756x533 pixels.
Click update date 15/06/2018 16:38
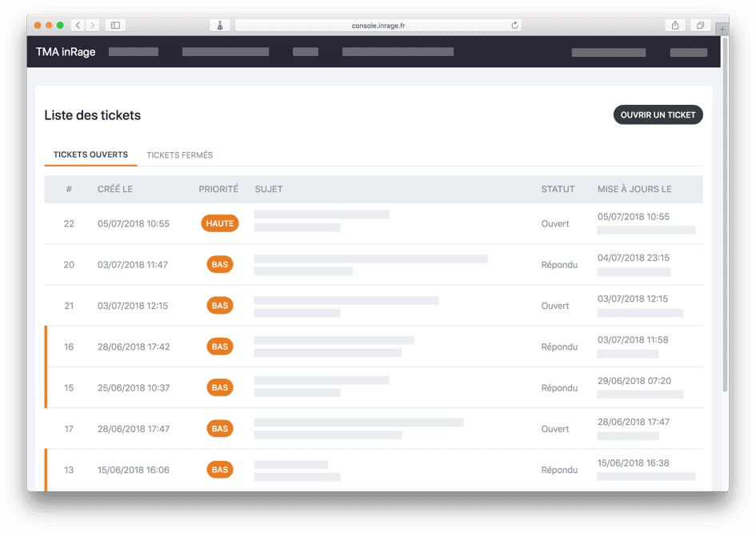[633, 463]
